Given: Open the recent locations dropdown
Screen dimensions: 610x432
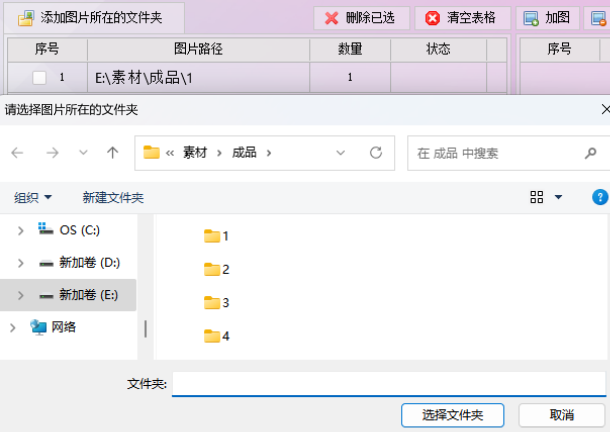Looking at the screenshot, I should (83, 153).
